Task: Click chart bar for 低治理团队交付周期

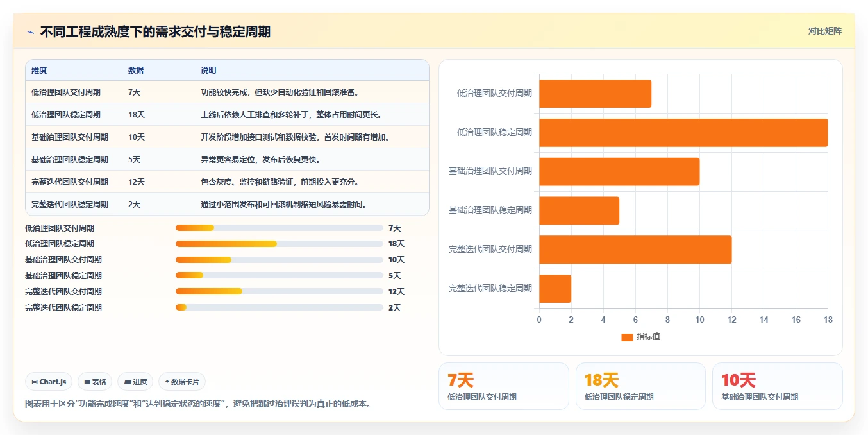Action: [x=595, y=94]
